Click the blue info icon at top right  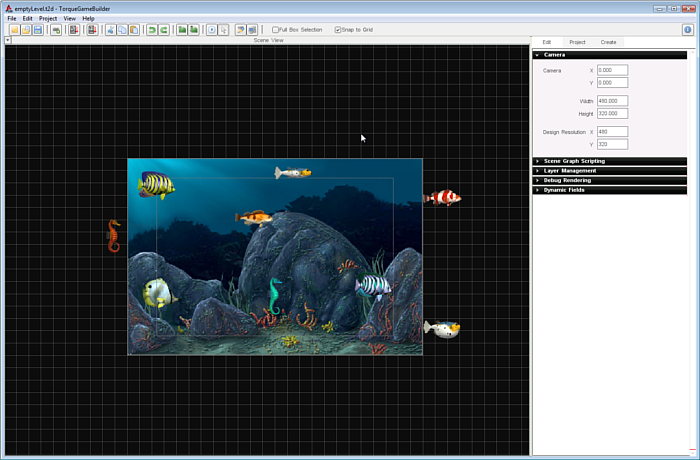[688, 30]
